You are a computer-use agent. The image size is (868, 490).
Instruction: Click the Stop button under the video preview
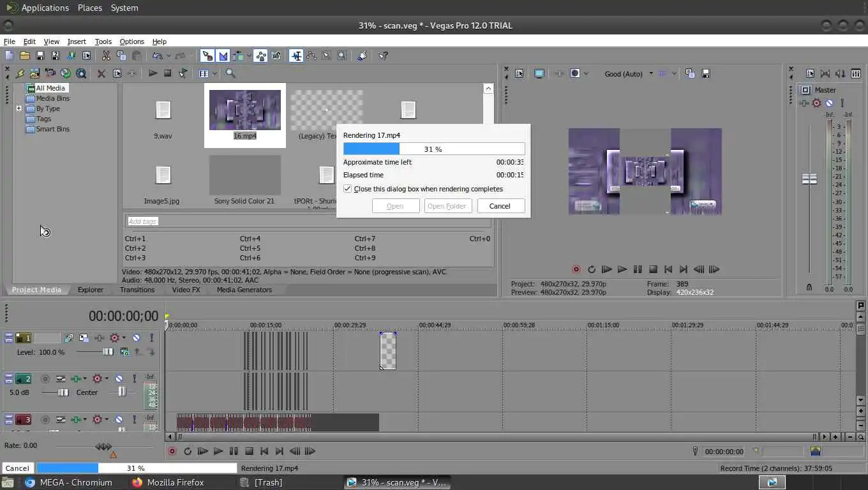(653, 270)
